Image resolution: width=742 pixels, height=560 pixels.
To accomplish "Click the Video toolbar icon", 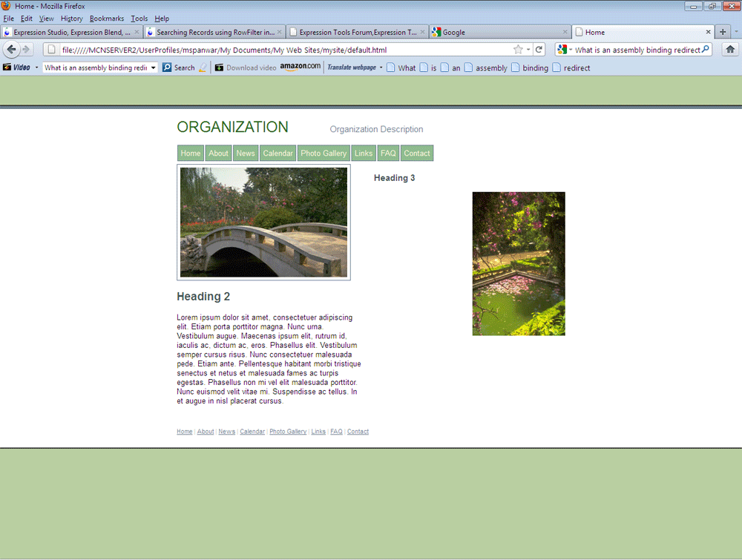I will pyautogui.click(x=16, y=67).
